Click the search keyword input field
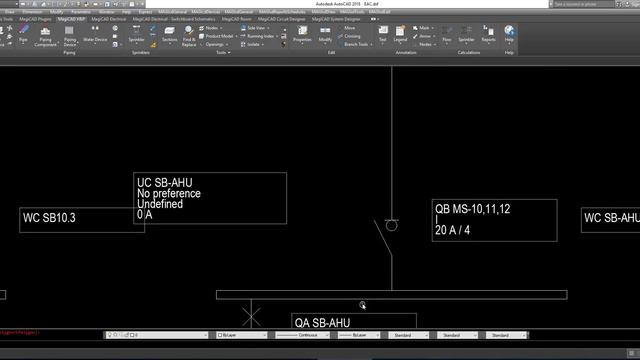Viewport: 640px width, 360px height. 583,4
